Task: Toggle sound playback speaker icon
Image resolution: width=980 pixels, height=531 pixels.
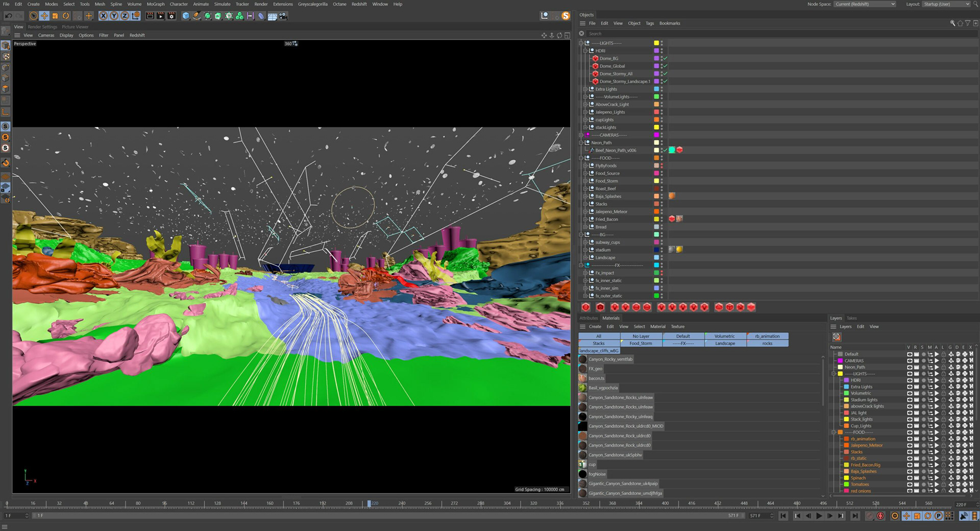Action: coord(964,516)
